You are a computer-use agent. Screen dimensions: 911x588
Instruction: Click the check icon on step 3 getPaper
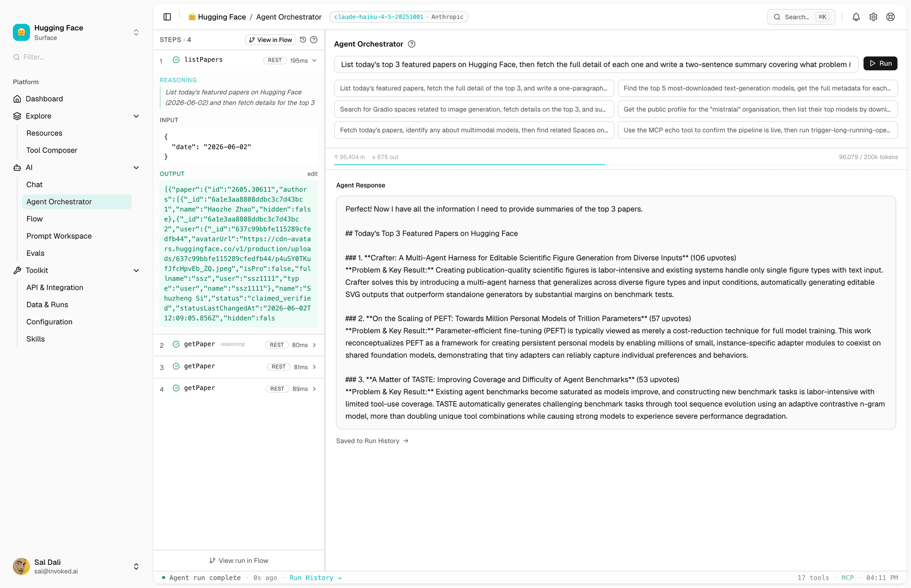(x=176, y=366)
